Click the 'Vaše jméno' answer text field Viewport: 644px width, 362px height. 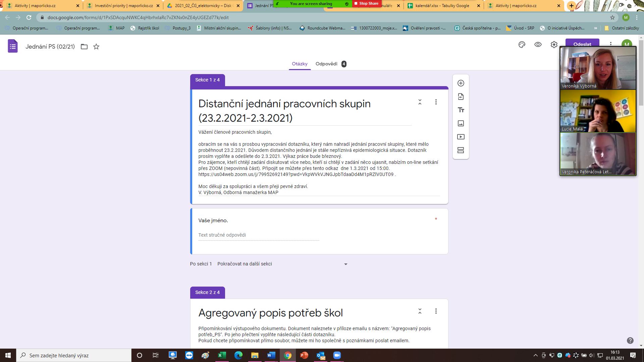click(x=258, y=235)
